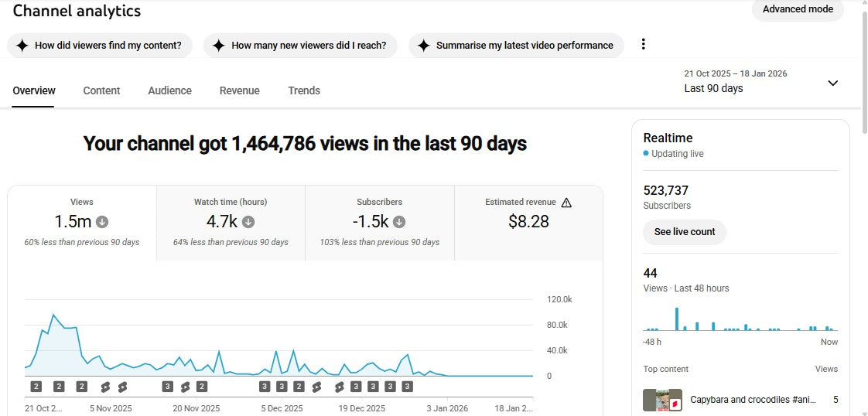Click the See live count button
This screenshot has height=416, width=868.
pyautogui.click(x=685, y=232)
